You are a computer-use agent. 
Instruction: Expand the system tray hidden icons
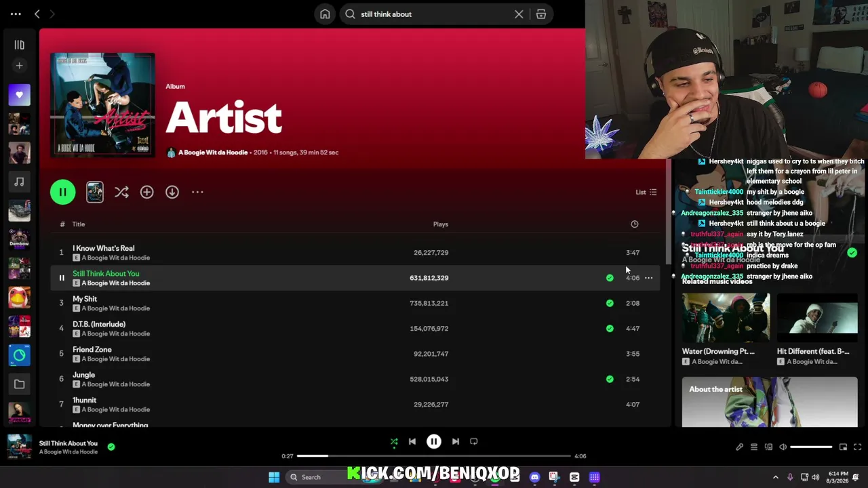[x=776, y=477]
